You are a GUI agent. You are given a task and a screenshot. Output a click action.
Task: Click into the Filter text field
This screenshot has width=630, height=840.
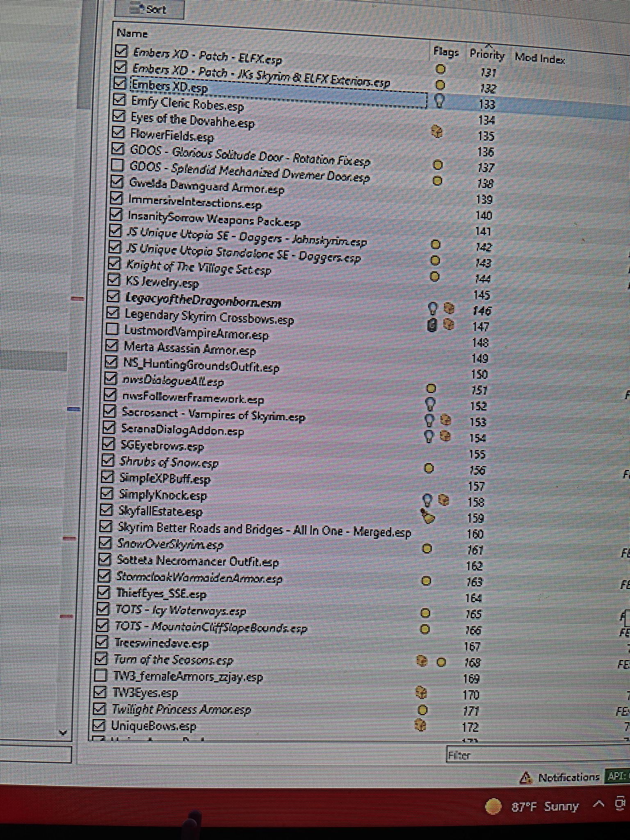point(537,756)
